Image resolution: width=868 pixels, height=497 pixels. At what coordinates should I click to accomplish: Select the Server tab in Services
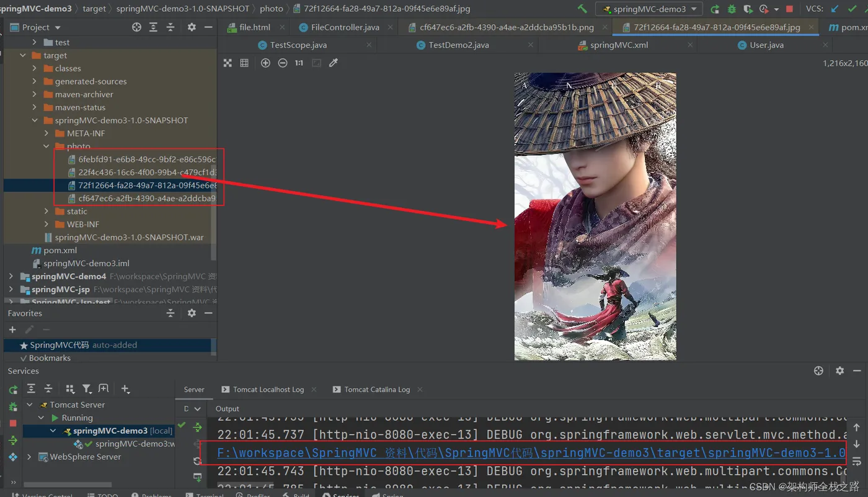[194, 389]
